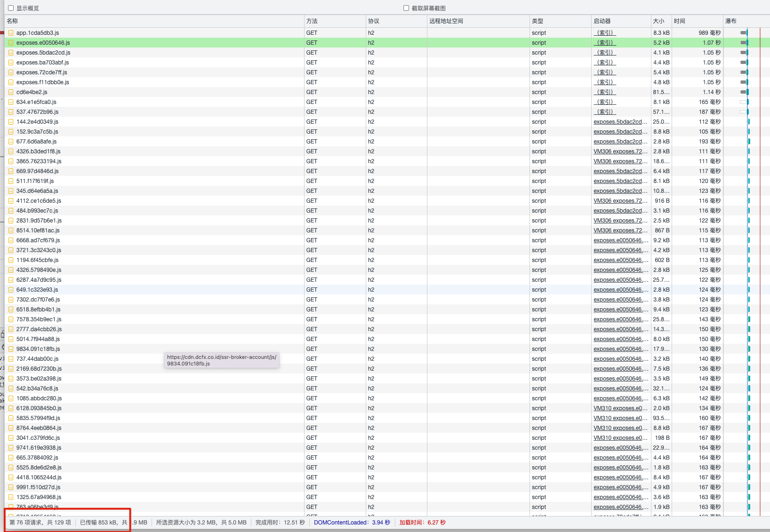Screen dimensions: 770x532
Task: Enable the 显示概览 checkbox
Action: pos(11,8)
